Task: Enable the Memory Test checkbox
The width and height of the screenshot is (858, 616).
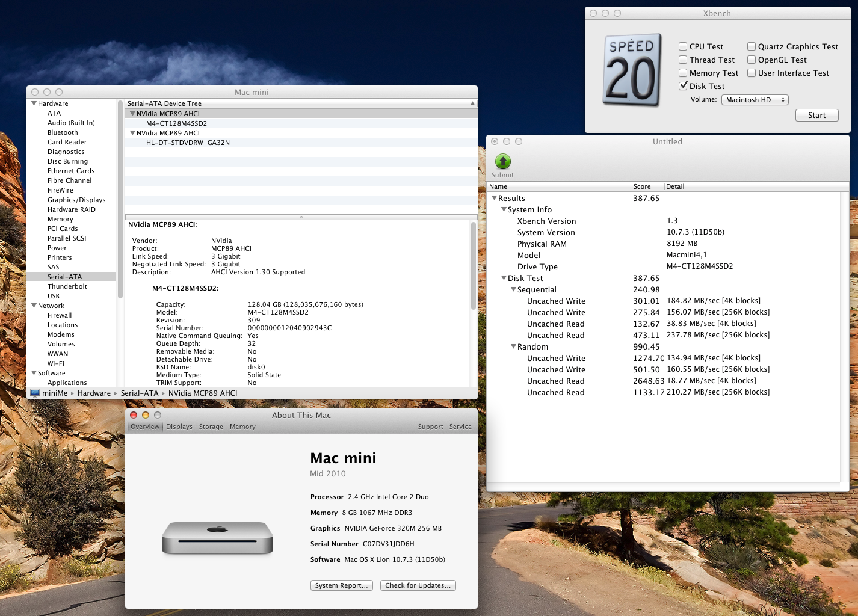Action: 683,73
